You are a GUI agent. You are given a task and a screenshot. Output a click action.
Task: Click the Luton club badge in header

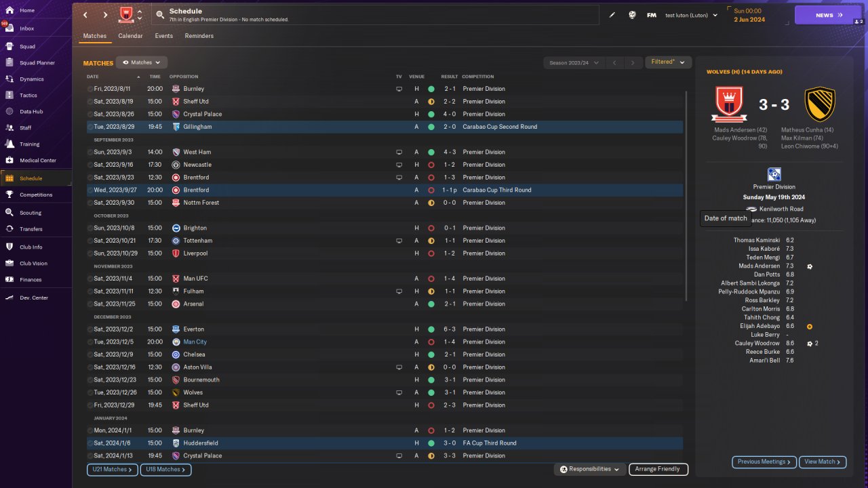(x=125, y=14)
